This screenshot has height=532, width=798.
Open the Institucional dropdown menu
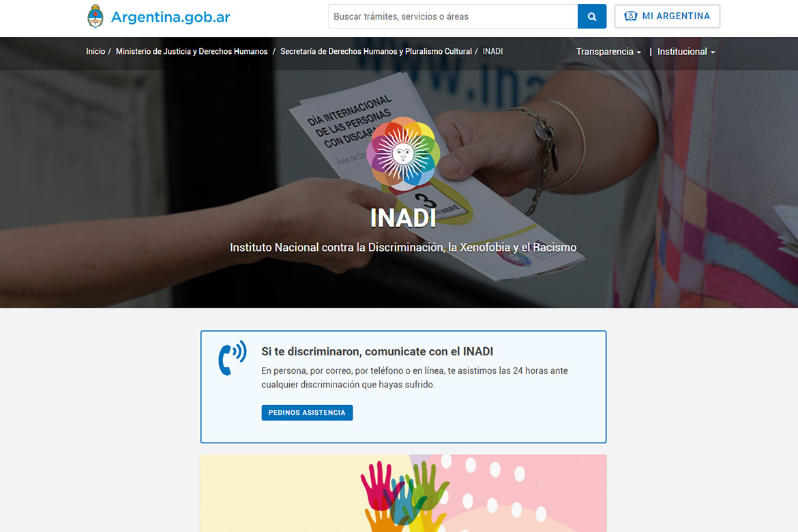pos(685,52)
